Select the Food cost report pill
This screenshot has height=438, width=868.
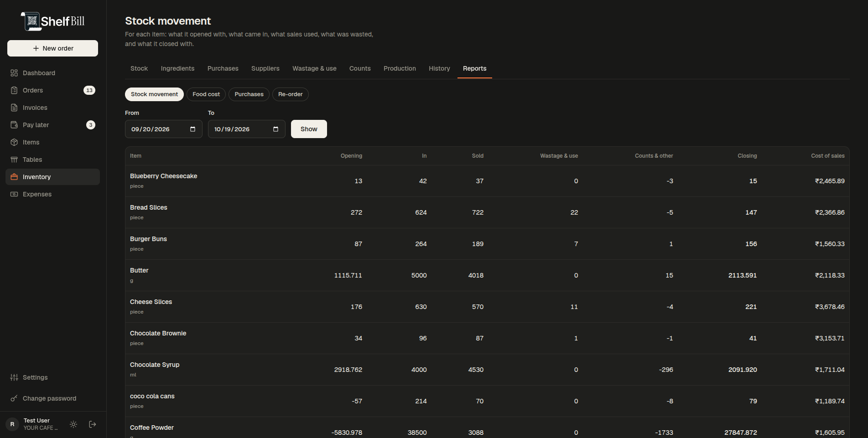(x=206, y=94)
